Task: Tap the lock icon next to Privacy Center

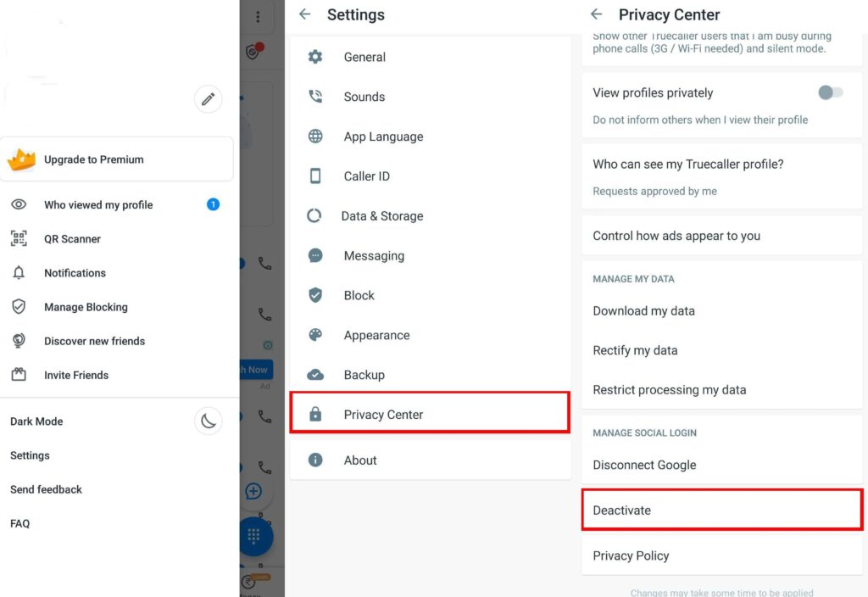Action: point(315,414)
